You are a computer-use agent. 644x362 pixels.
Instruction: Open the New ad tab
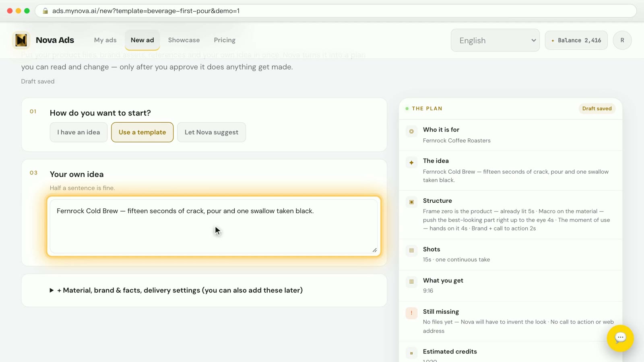pyautogui.click(x=142, y=40)
